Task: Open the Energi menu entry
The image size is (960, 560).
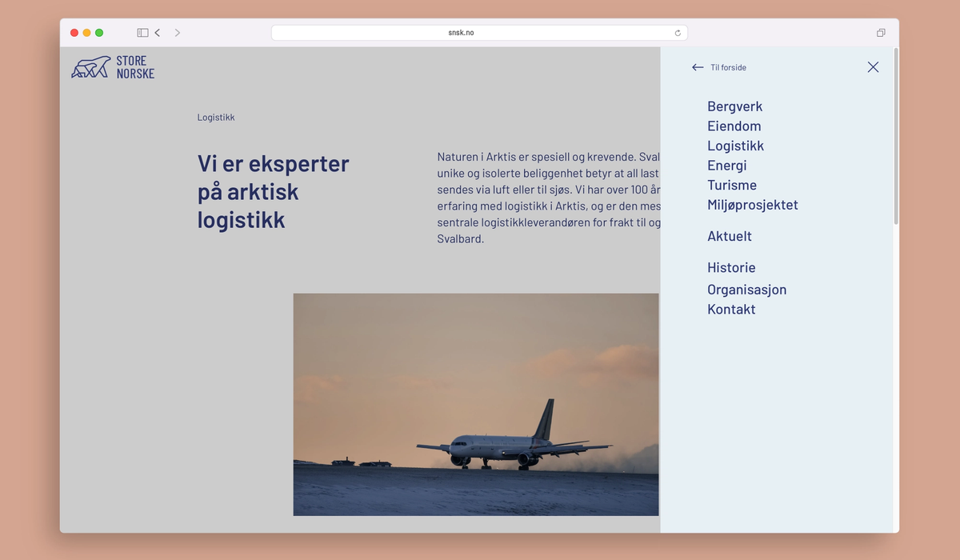Action: click(x=726, y=166)
